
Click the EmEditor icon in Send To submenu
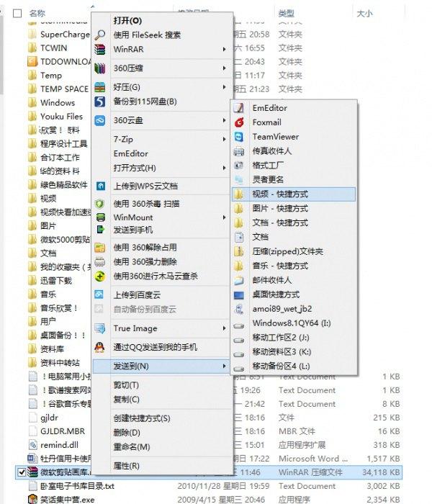point(238,108)
